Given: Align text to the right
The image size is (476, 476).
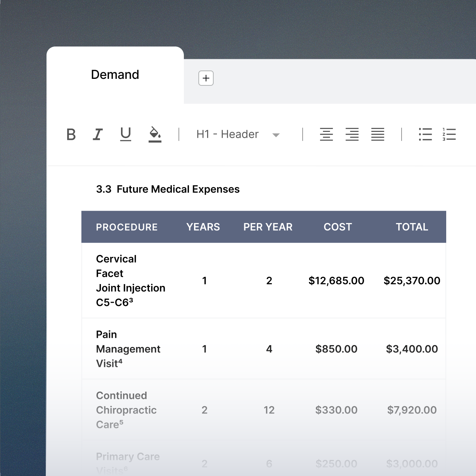Looking at the screenshot, I should point(352,134).
